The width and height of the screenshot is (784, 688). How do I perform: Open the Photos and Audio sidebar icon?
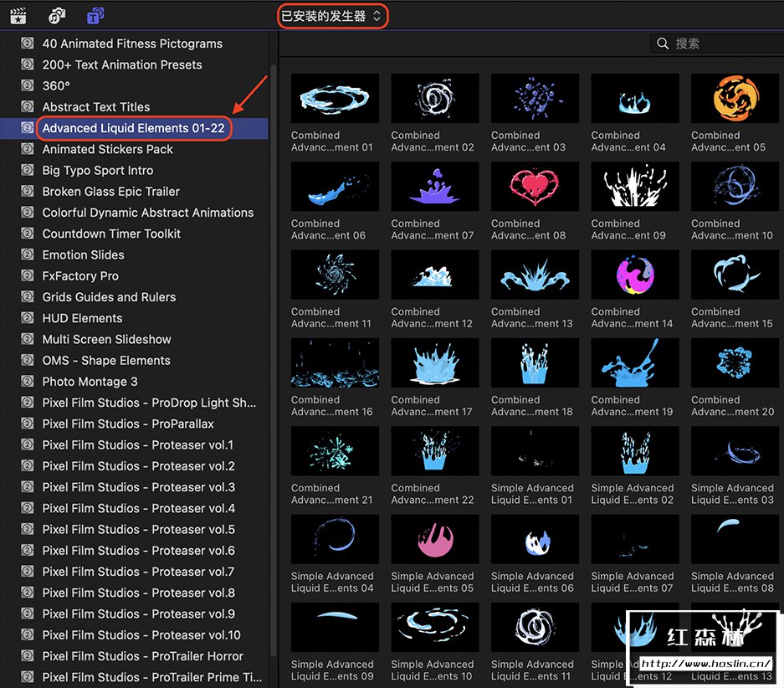(57, 16)
